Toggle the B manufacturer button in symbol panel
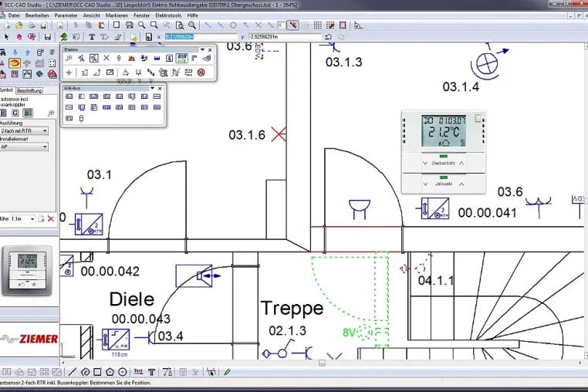Screen dimensions: 588x392 (3, 113)
